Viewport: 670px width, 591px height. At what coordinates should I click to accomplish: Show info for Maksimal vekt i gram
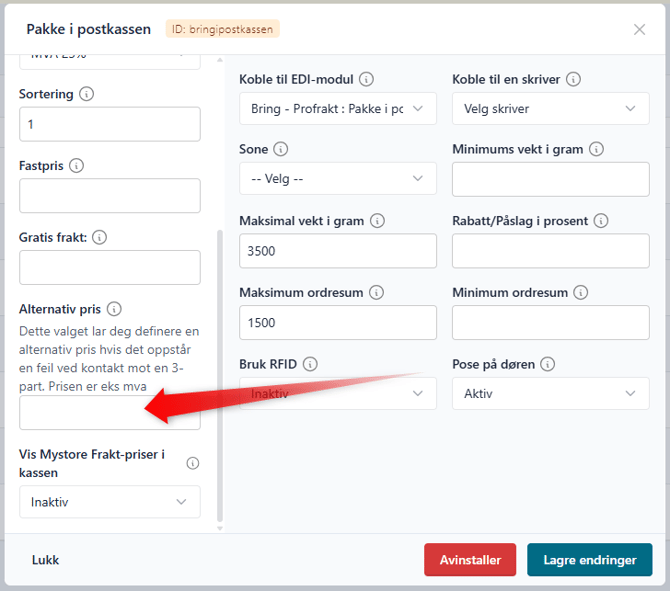point(377,221)
